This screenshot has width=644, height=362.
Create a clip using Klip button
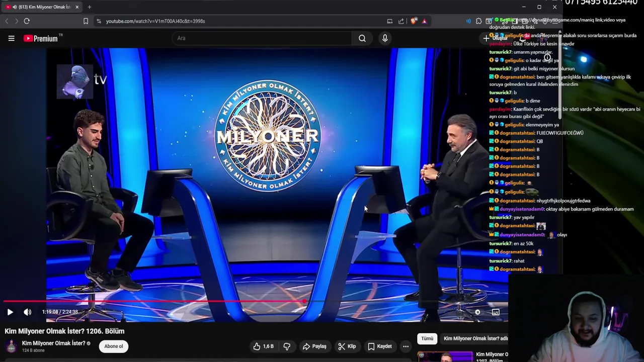(x=347, y=346)
